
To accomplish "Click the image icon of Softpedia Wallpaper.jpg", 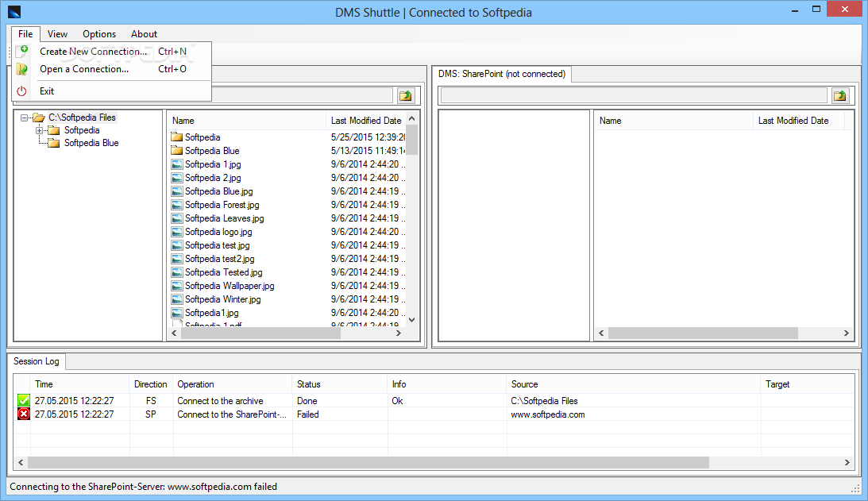I will point(176,286).
